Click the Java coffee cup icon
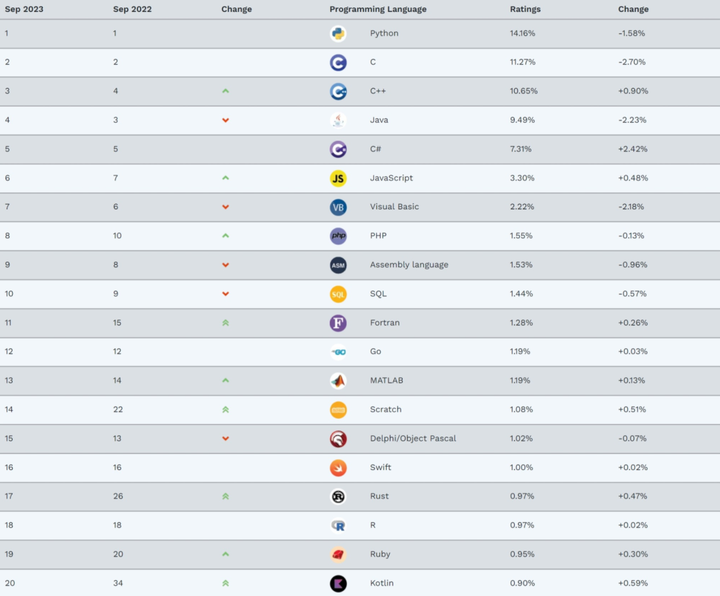Viewport: 720px width, 596px height. click(x=338, y=120)
